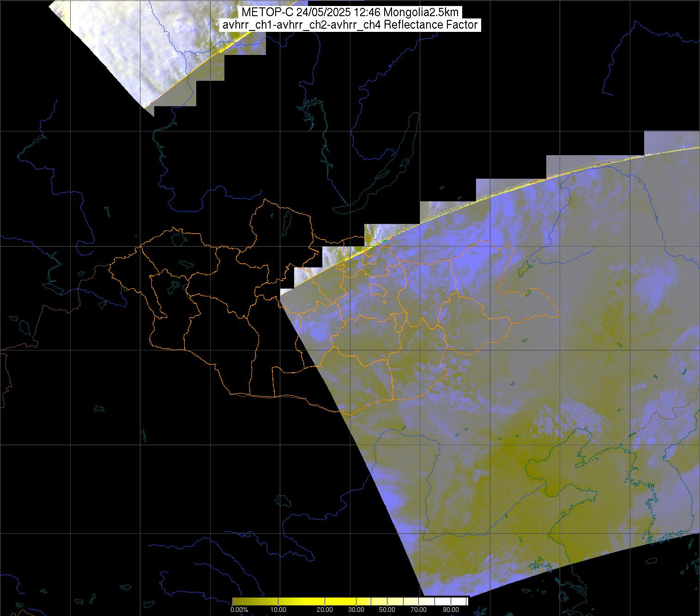This screenshot has height=616, width=700.
Task: Pick the white colorbar segment near 90
Action: 450,601
